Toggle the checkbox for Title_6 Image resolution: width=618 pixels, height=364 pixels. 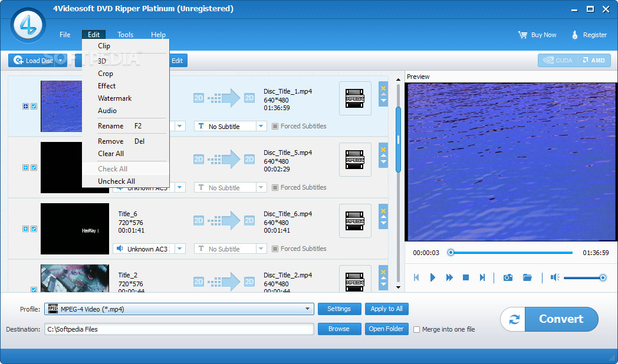pos(34,229)
